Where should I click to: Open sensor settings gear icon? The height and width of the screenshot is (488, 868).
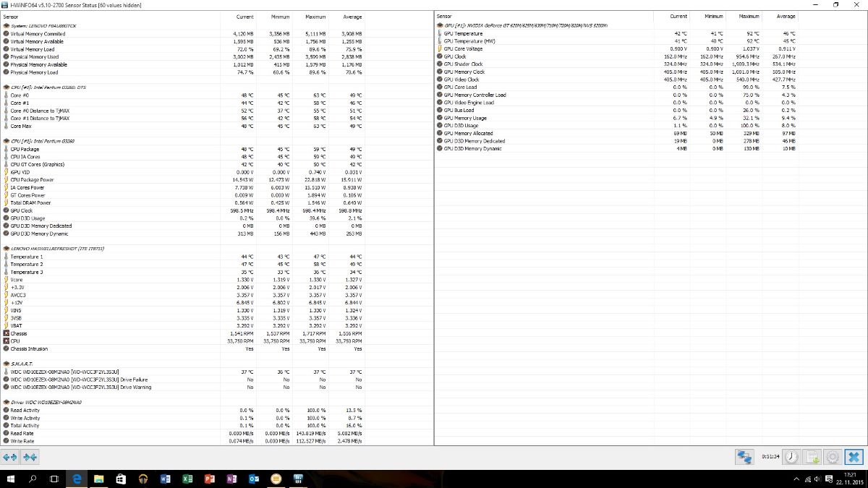point(833,457)
